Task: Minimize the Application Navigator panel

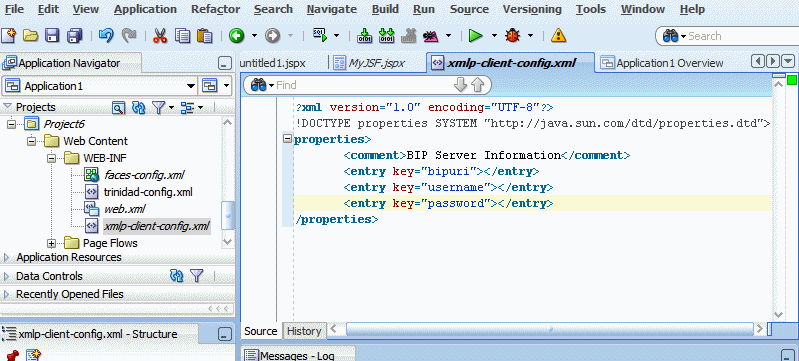Action: point(225,64)
